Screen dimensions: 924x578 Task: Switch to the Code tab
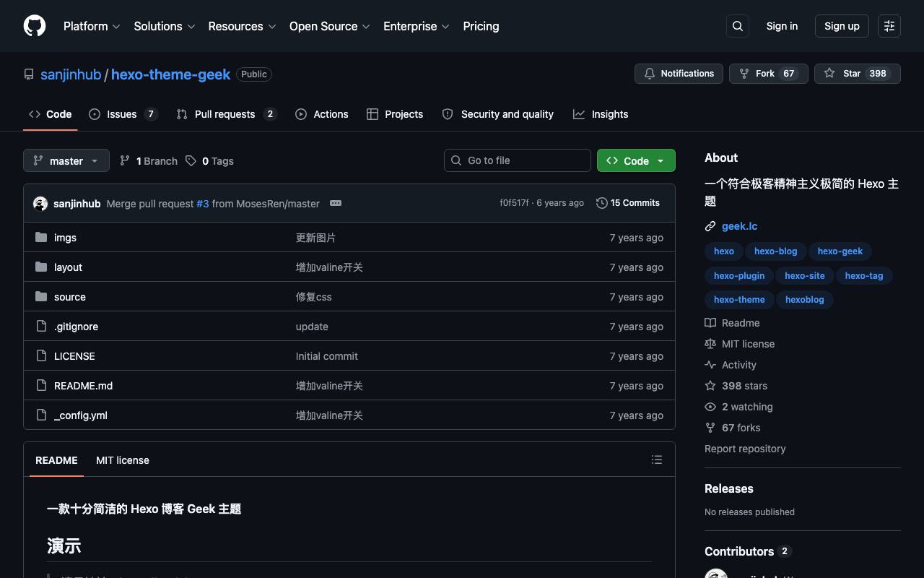point(51,114)
